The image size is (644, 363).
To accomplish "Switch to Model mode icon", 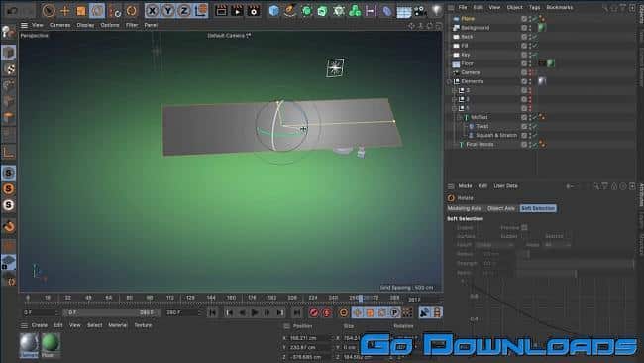I will [9, 53].
